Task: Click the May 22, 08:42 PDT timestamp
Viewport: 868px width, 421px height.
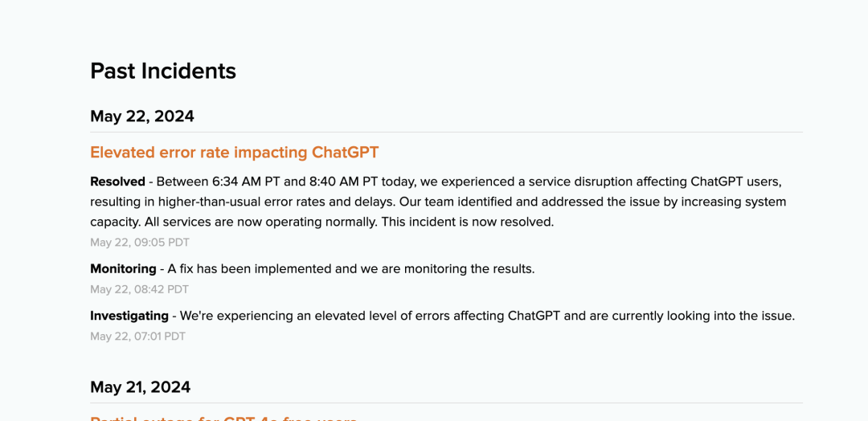Action: (x=140, y=289)
